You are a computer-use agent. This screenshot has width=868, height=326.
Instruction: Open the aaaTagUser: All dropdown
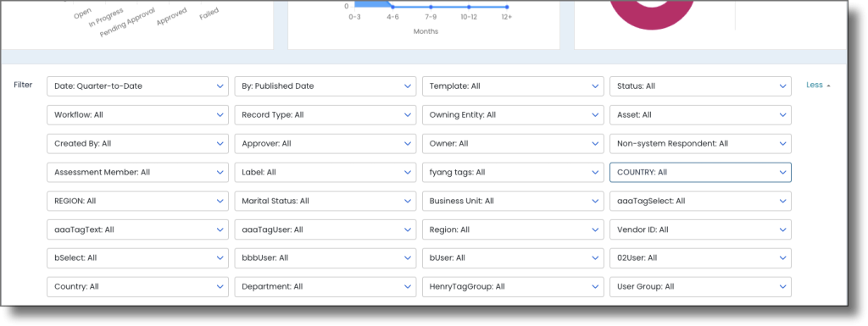[x=325, y=229]
